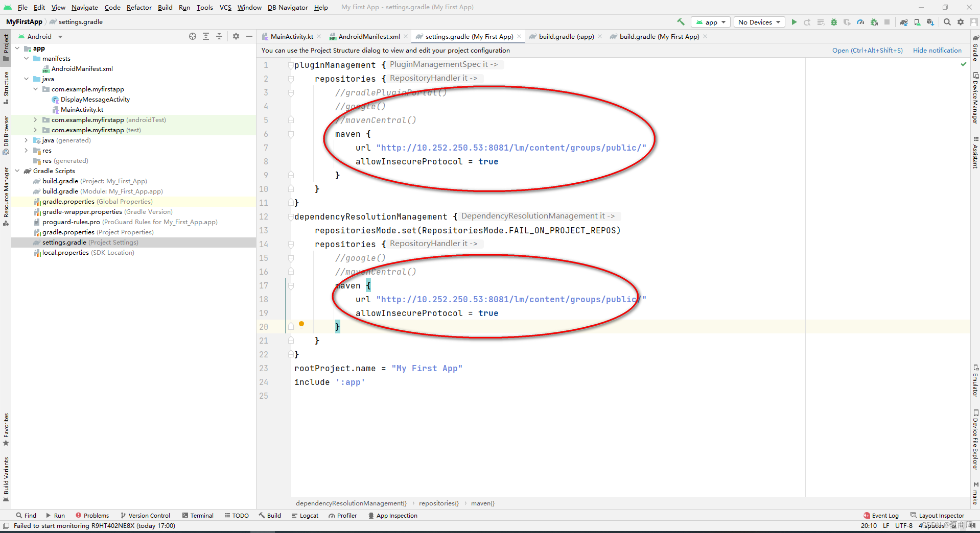The image size is (980, 533).
Task: Click the green Debug app bug icon
Action: [834, 22]
